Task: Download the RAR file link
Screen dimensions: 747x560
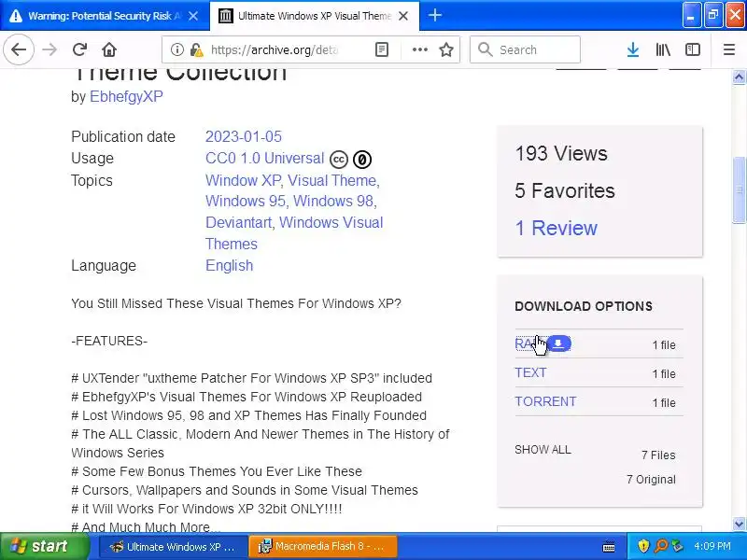Action: pyautogui.click(x=526, y=343)
